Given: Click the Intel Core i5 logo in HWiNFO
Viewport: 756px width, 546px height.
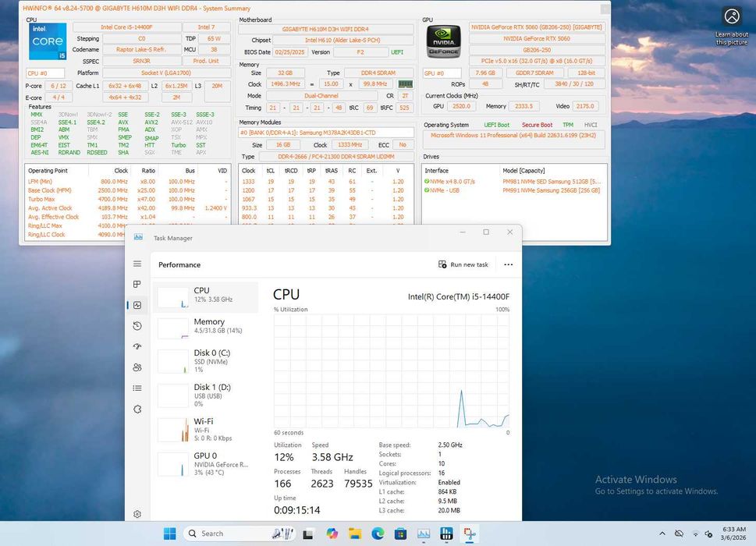Looking at the screenshot, I should 48,41.
